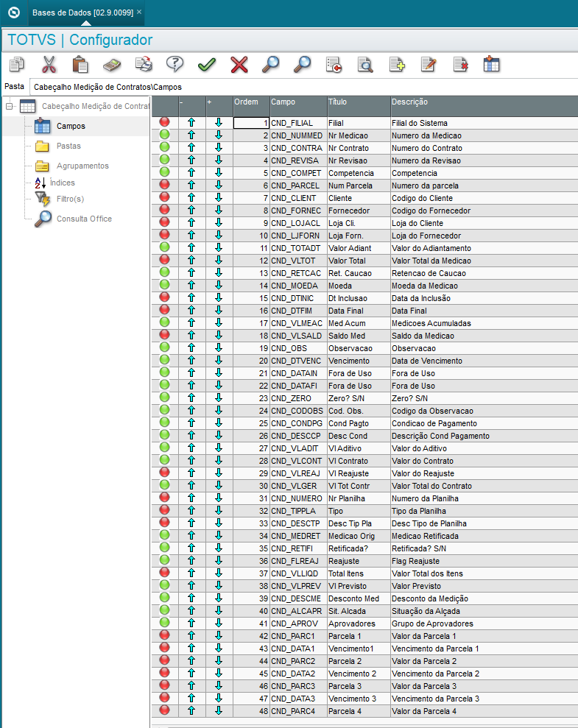578x728 pixels.
Task: Select Cabeçalho Medição de Contratos tree item
Action: (95, 106)
